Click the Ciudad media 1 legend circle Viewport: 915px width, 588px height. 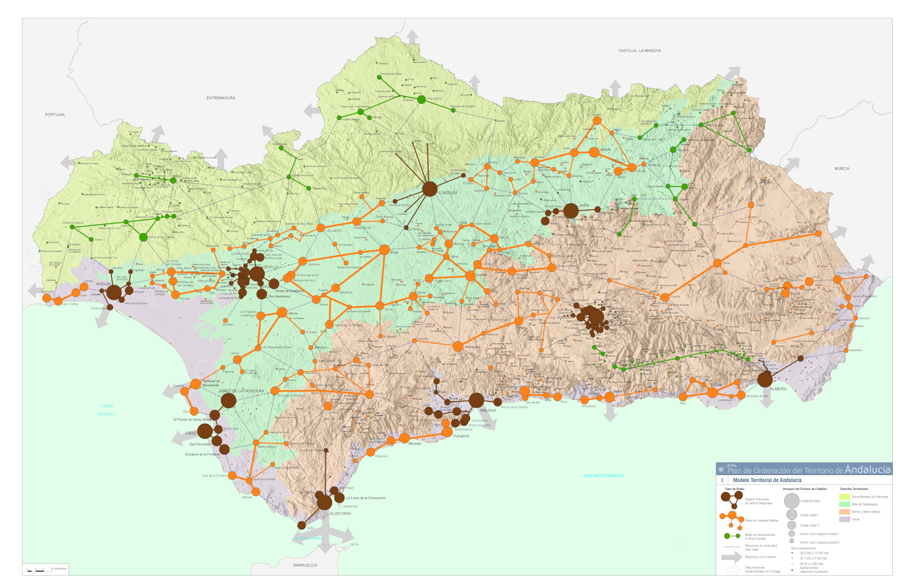tap(792, 515)
